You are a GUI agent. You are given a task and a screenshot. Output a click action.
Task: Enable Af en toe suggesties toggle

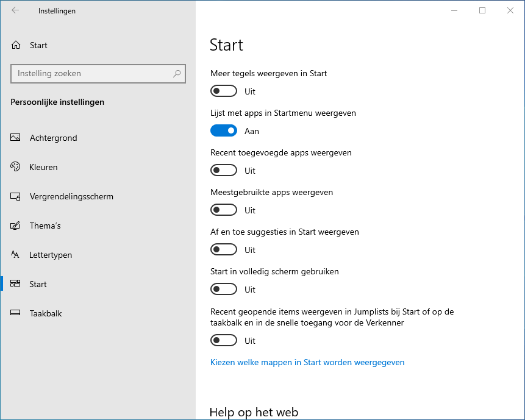pos(224,250)
